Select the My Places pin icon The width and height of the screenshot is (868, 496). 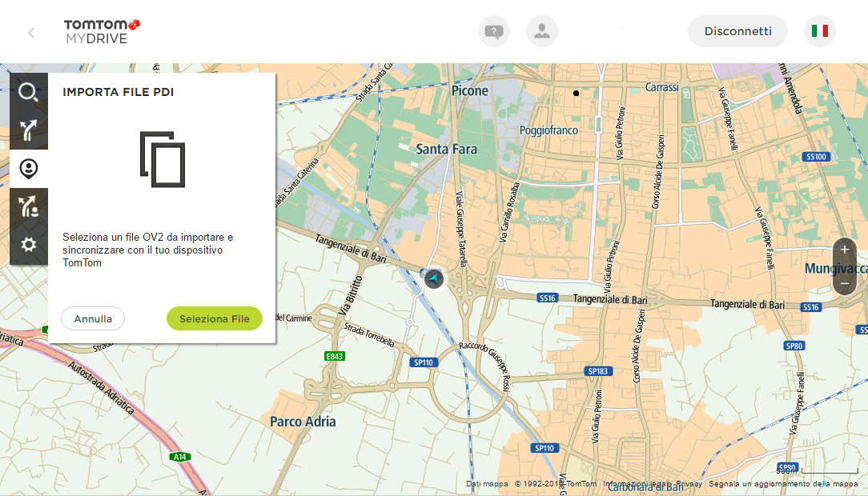pos(29,169)
